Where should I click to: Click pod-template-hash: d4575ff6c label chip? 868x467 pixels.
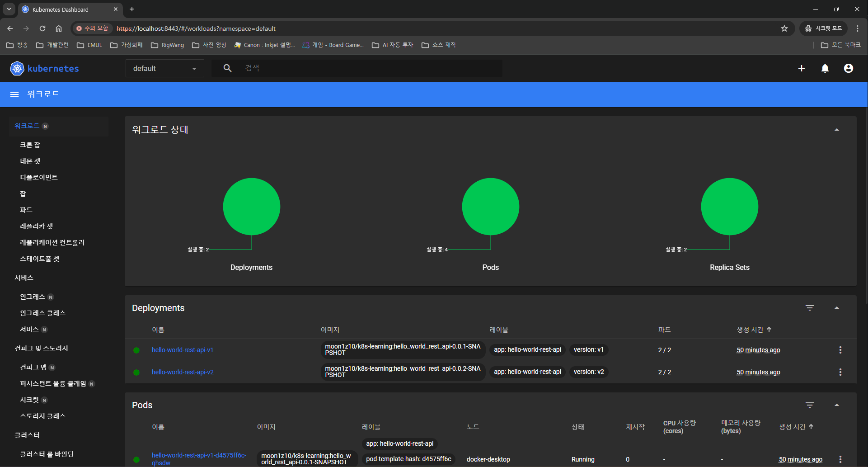(x=408, y=459)
